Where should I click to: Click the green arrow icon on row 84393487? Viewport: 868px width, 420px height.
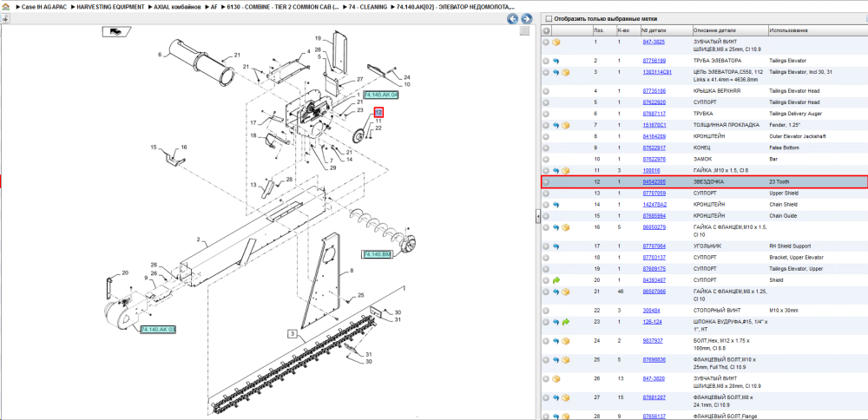tap(556, 280)
